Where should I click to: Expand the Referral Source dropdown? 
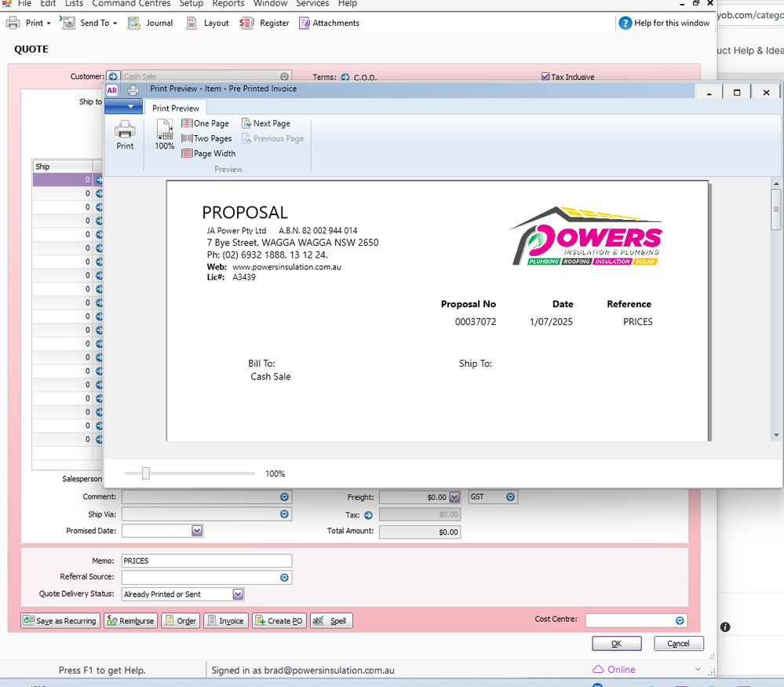point(284,577)
